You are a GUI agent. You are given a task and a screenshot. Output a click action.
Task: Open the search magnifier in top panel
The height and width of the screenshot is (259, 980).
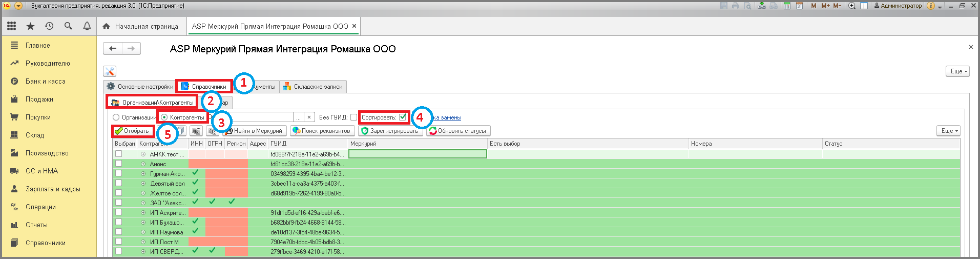68,26
